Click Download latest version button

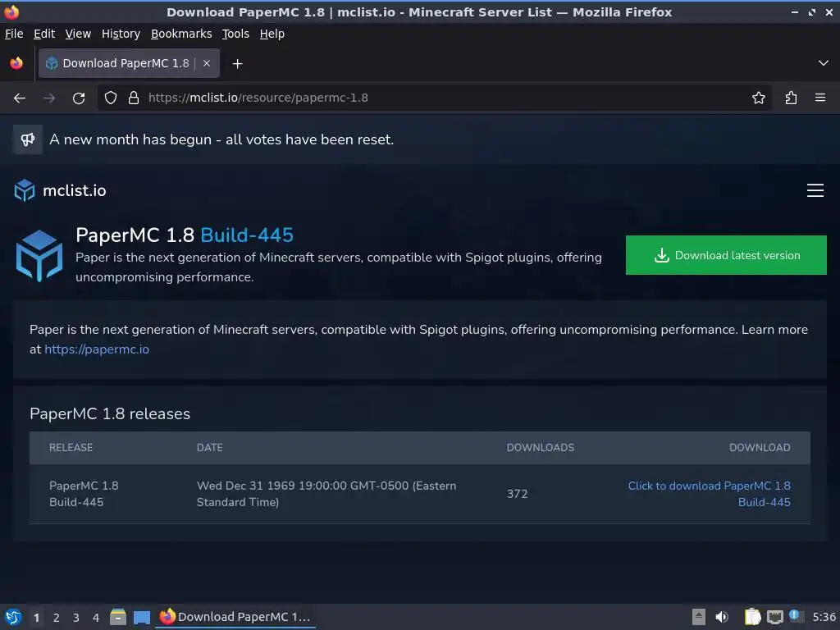pos(726,255)
